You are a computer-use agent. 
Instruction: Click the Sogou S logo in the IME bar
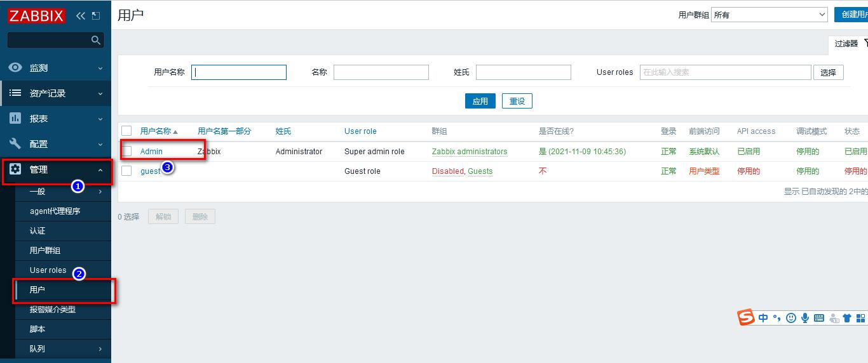[746, 317]
